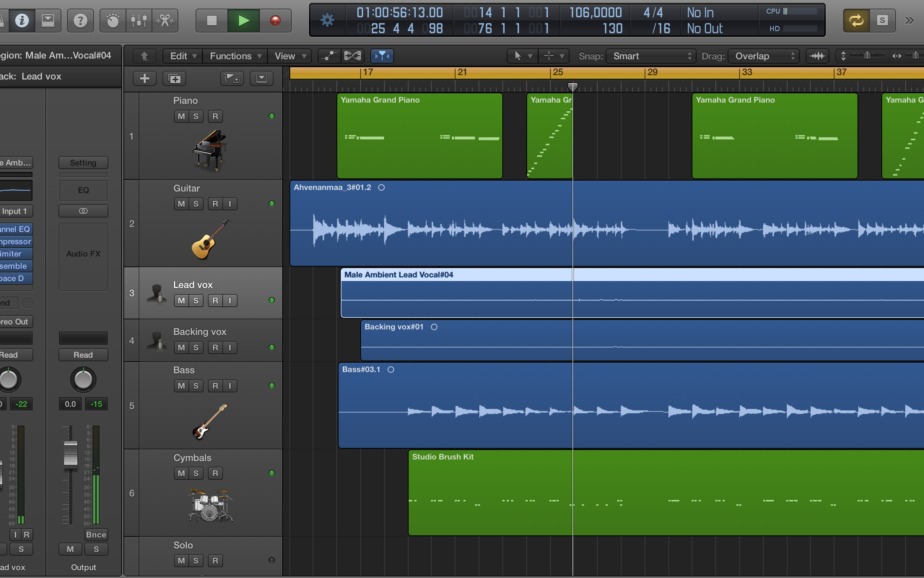The width and height of the screenshot is (924, 578).
Task: Click the Audio FX slot on Output
Action: [x=83, y=257]
